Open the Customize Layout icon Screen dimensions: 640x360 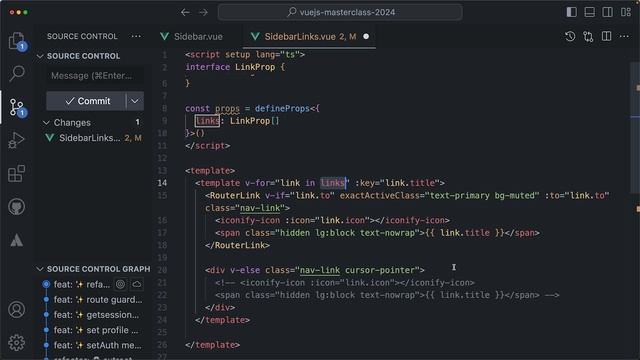[626, 12]
